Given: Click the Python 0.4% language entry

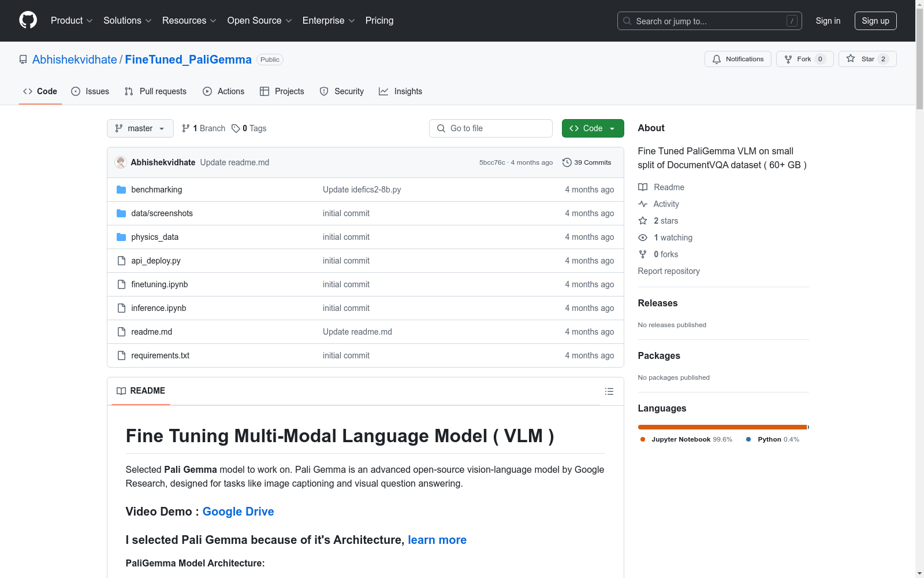Looking at the screenshot, I should click(773, 439).
